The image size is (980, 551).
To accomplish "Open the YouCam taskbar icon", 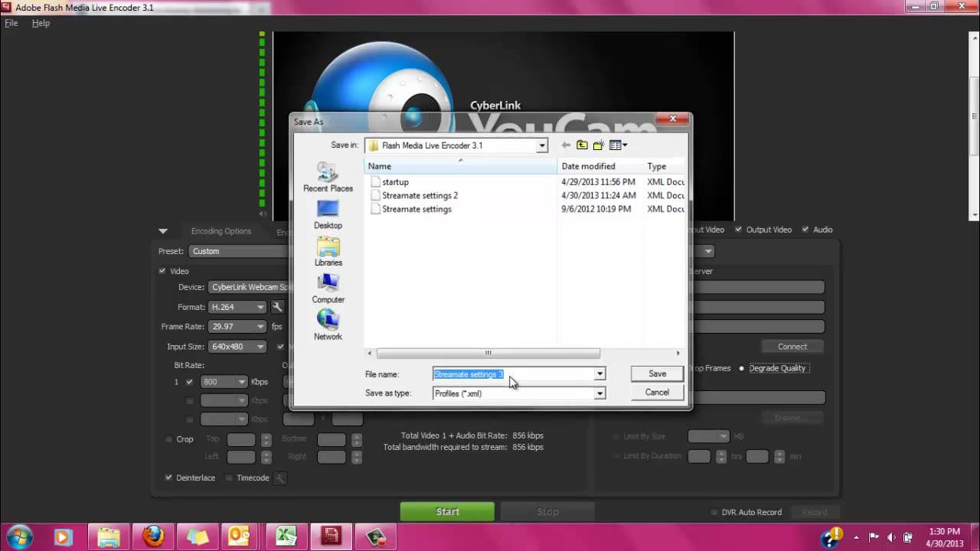I will tap(375, 536).
